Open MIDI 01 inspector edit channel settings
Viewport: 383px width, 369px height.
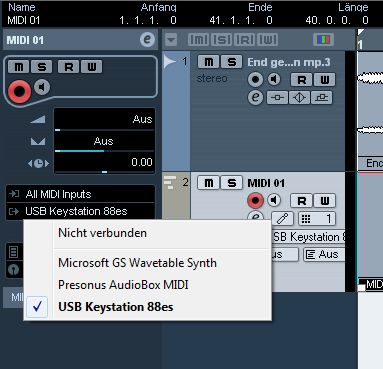(147, 40)
